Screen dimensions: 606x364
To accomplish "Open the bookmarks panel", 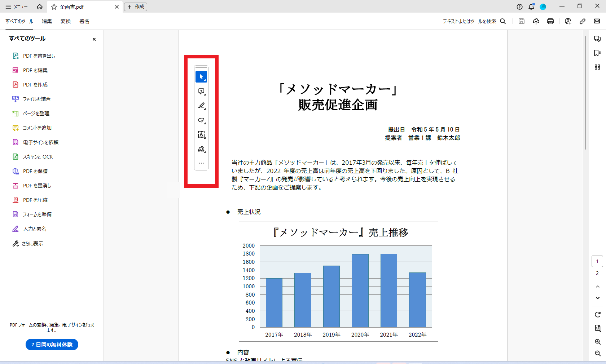I will click(597, 53).
